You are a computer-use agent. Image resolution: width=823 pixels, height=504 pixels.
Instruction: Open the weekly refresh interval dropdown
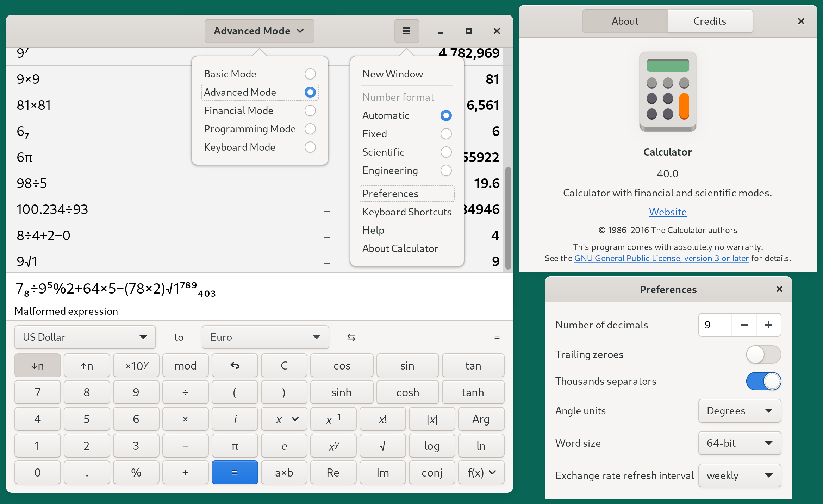point(740,475)
